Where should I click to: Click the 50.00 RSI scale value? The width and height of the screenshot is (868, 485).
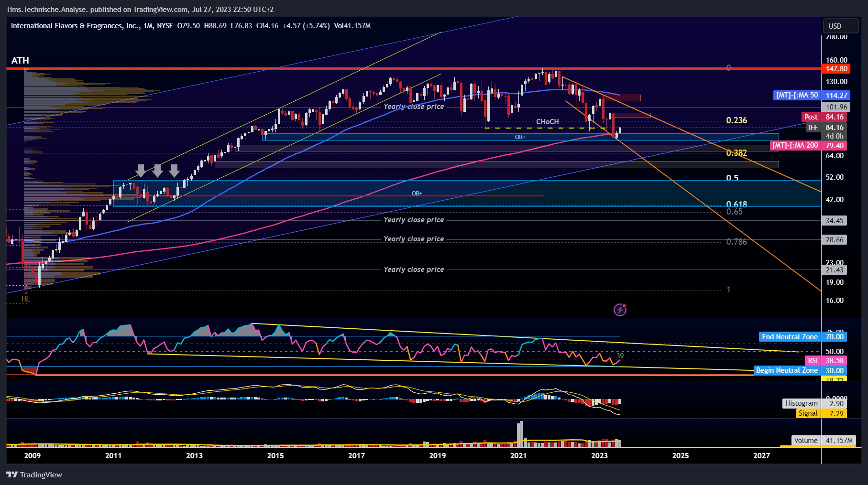point(835,352)
